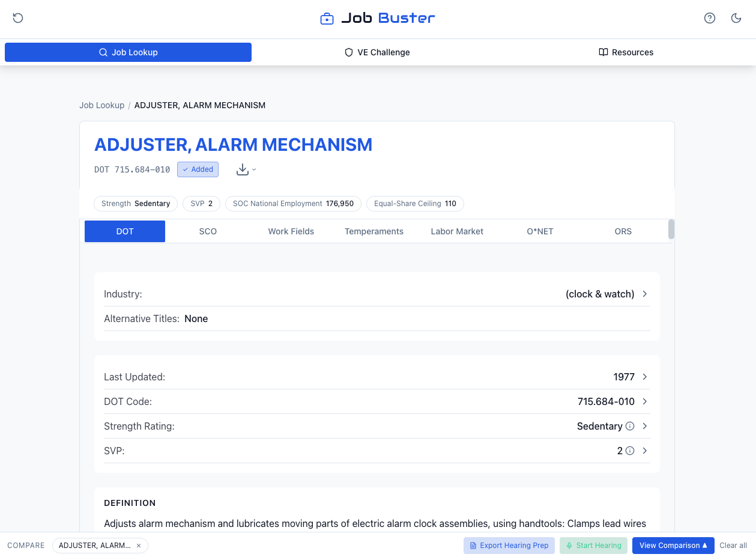Select the Work Fields tab

(291, 231)
